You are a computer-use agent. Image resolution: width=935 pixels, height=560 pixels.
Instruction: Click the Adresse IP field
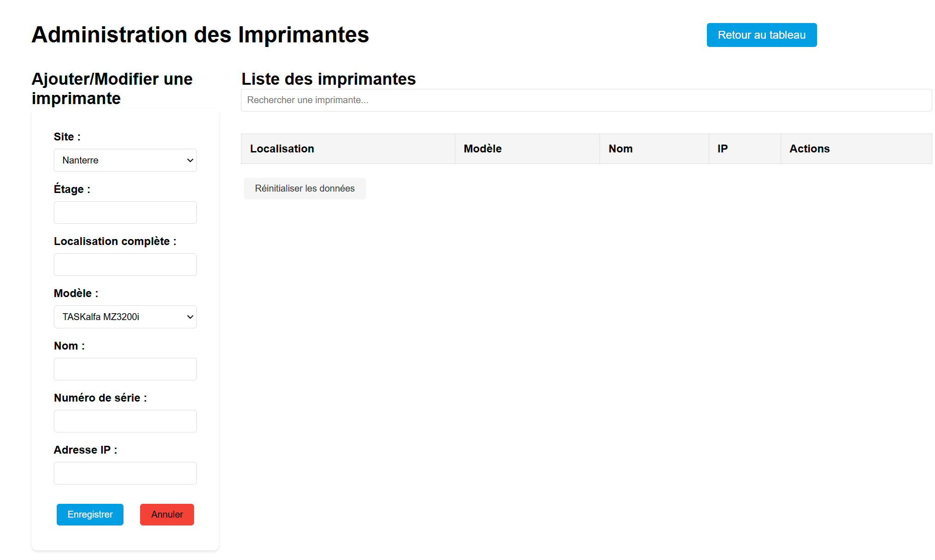point(125,473)
